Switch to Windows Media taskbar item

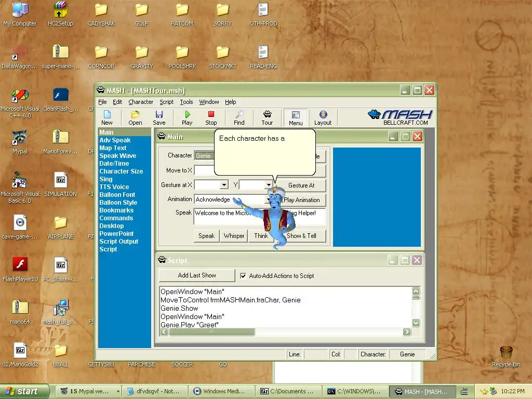point(221,392)
